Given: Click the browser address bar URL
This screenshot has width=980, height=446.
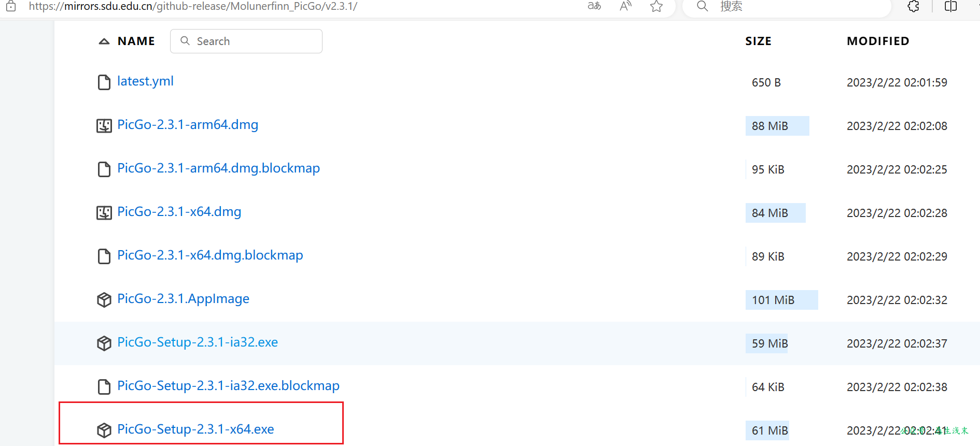Looking at the screenshot, I should pos(193,6).
